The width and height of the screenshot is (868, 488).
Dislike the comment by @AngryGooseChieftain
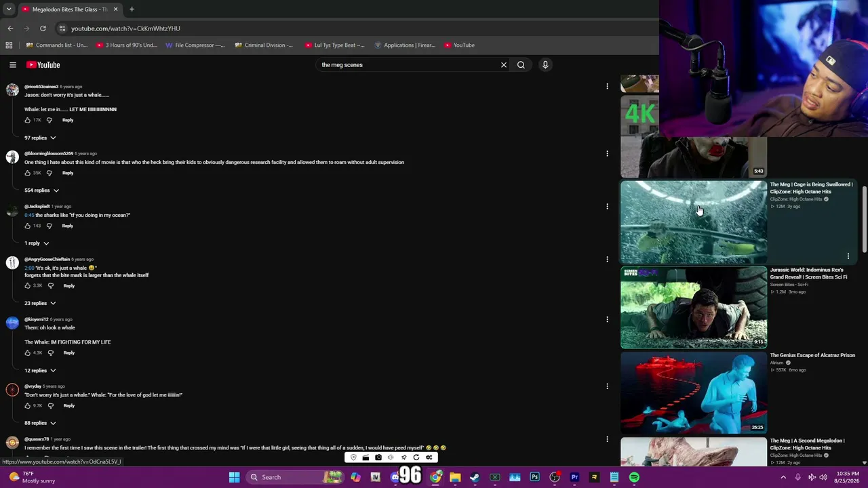[50, 285]
